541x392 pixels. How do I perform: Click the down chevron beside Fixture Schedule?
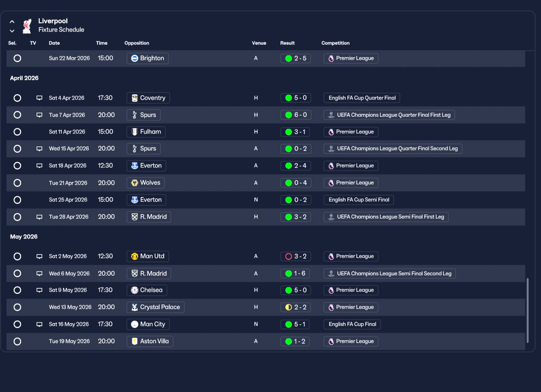point(12,31)
